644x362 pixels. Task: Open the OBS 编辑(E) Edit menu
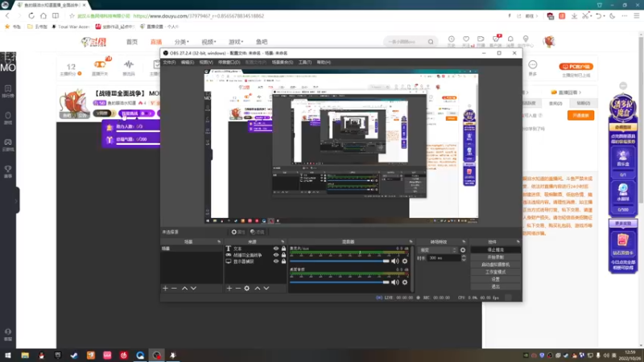pos(188,63)
